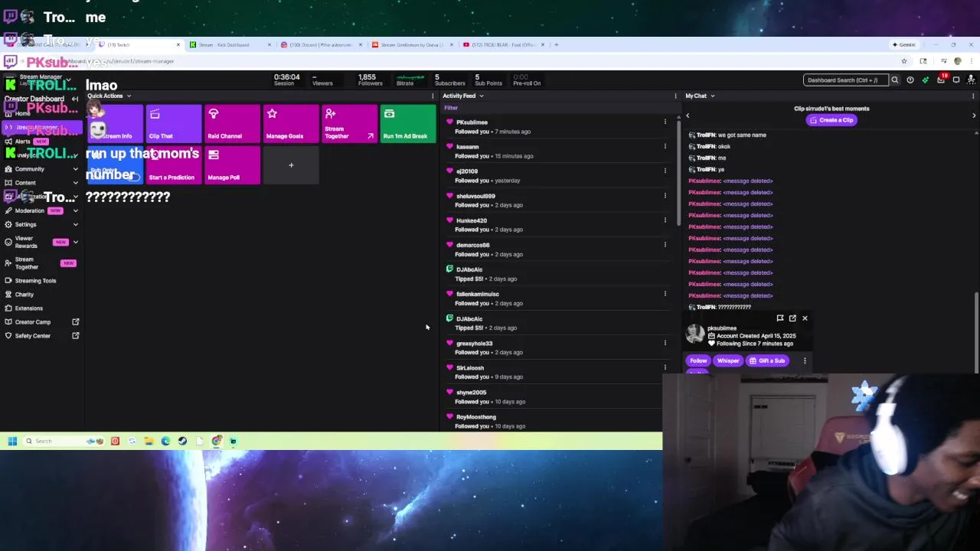980x551 pixels.
Task: Switch to the Kick Dashboard browser tab
Action: click(230, 44)
